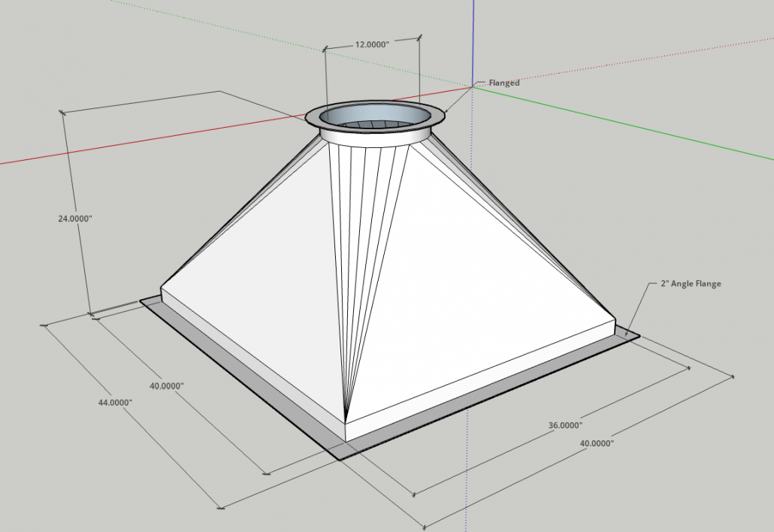Click the 'Flanged' leader text label
Image resolution: width=774 pixels, height=532 pixels.
click(504, 83)
